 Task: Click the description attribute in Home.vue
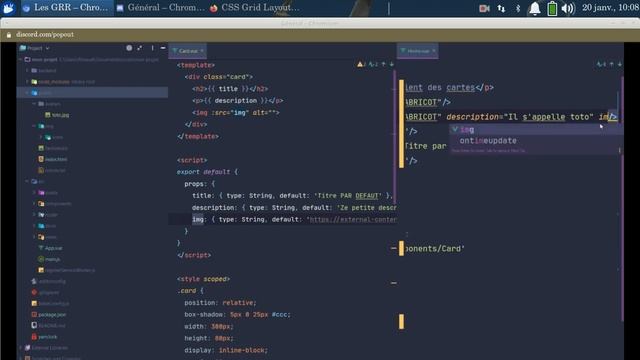[472, 117]
